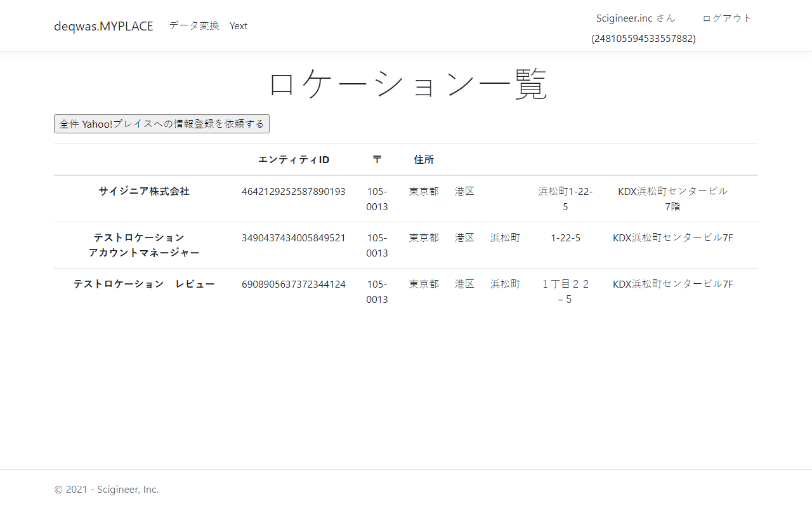Click 東京都 in アカウントマネージャー row
The width and height of the screenshot is (812, 508).
(x=424, y=237)
